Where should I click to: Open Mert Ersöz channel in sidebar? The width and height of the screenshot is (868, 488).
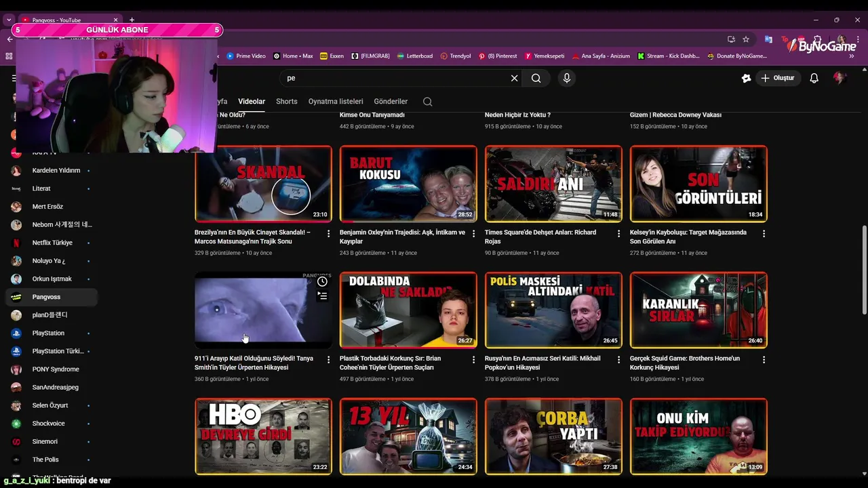[52, 207]
